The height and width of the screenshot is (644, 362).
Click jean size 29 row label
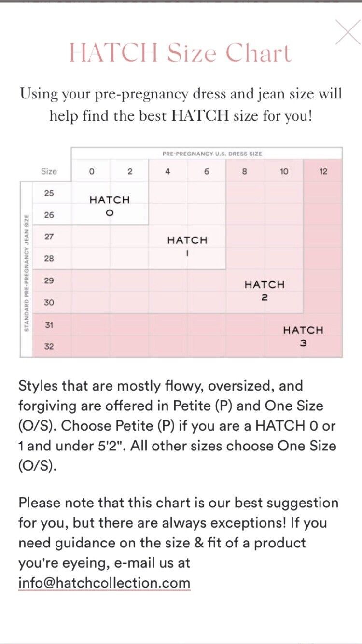[49, 280]
